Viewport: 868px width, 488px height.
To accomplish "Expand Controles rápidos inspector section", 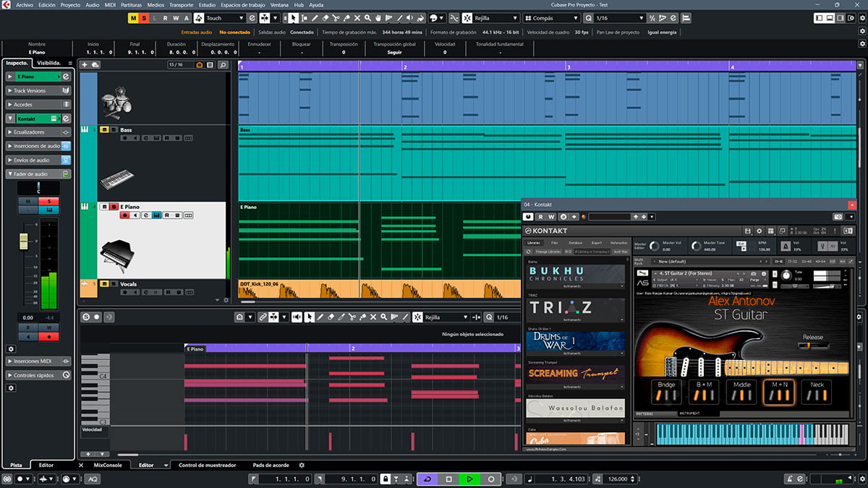I will (x=38, y=375).
